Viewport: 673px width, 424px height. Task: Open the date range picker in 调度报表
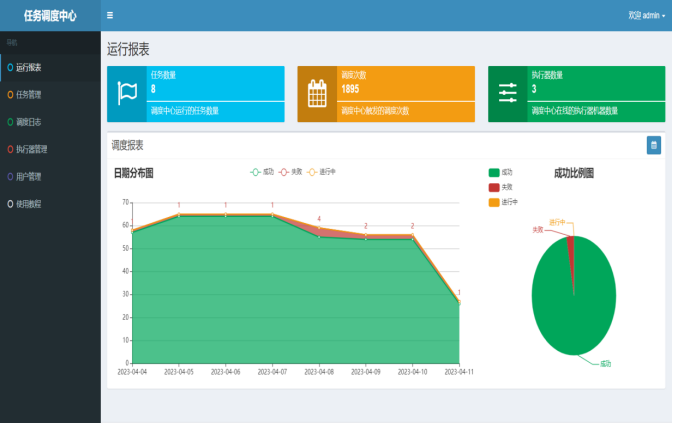(653, 145)
